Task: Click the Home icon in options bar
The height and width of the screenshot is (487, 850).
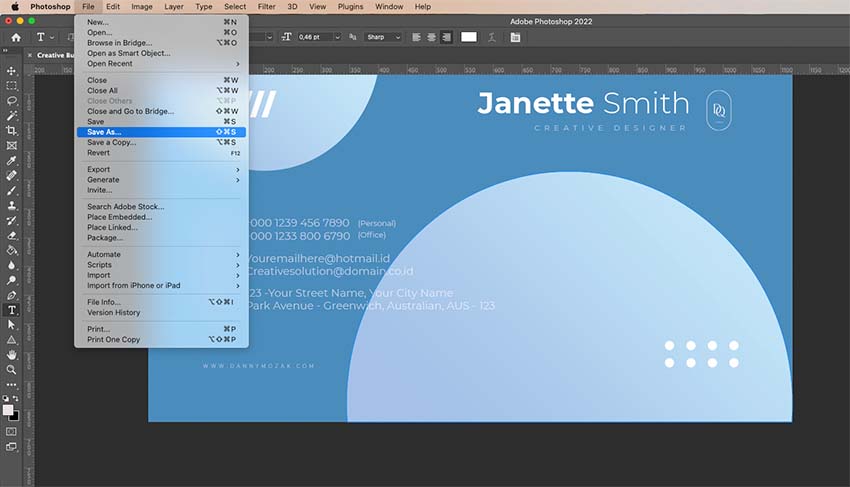Action: point(16,37)
